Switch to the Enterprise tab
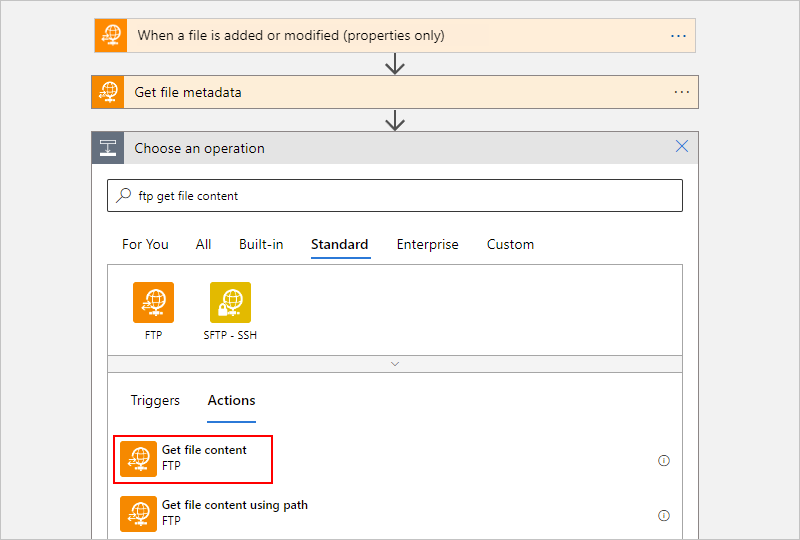800x540 pixels. click(427, 244)
